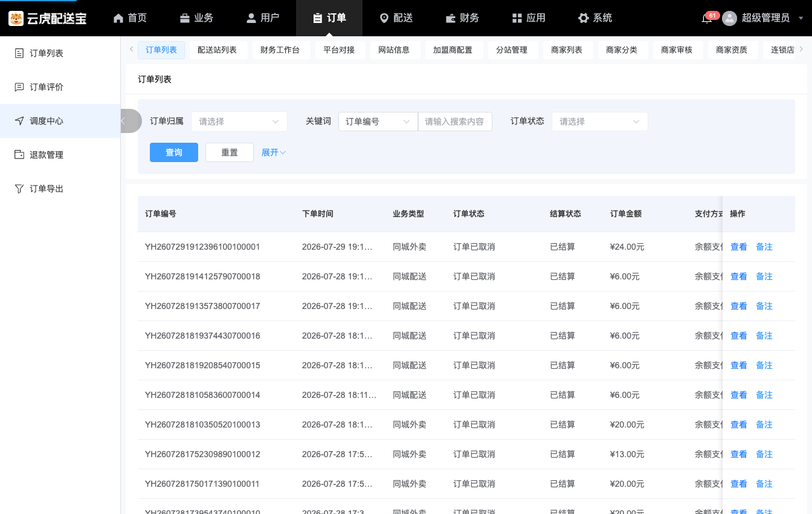Switch to the 商家资质 tab

coord(732,50)
